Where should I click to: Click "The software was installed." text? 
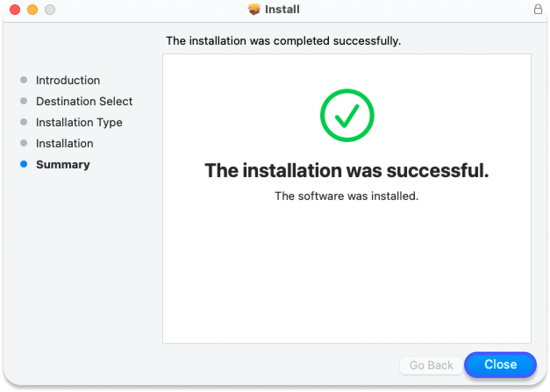[346, 196]
